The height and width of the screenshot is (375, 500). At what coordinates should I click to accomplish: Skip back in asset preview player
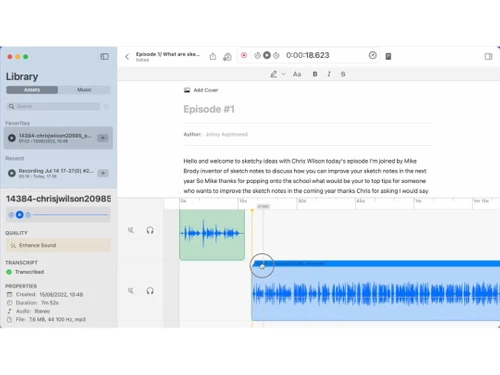tap(11, 215)
